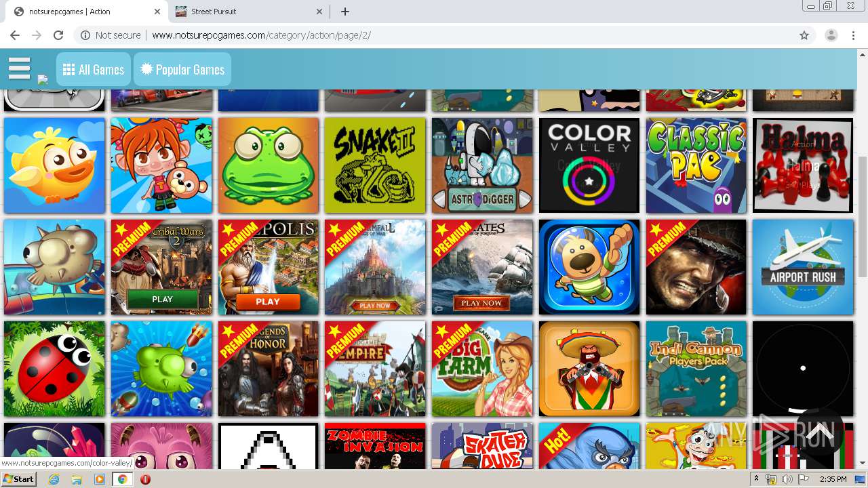Screen dimensions: 868x488
Task: Close the Street Pursuit tab
Action: [x=320, y=12]
